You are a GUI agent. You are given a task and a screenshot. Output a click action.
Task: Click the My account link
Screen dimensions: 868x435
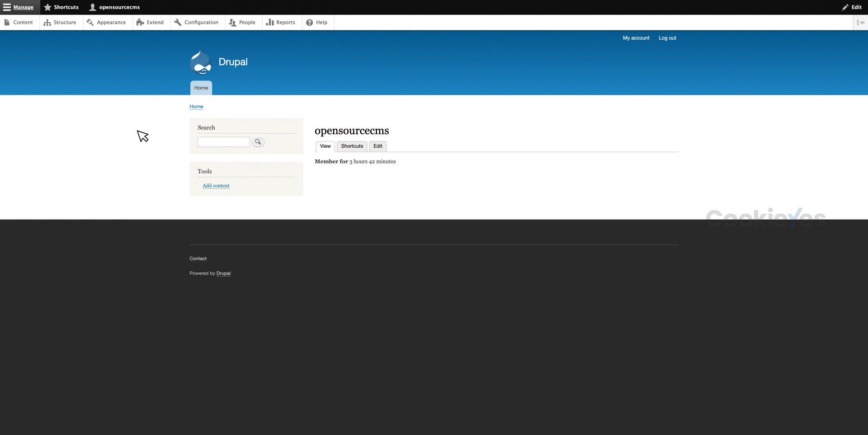(x=636, y=38)
